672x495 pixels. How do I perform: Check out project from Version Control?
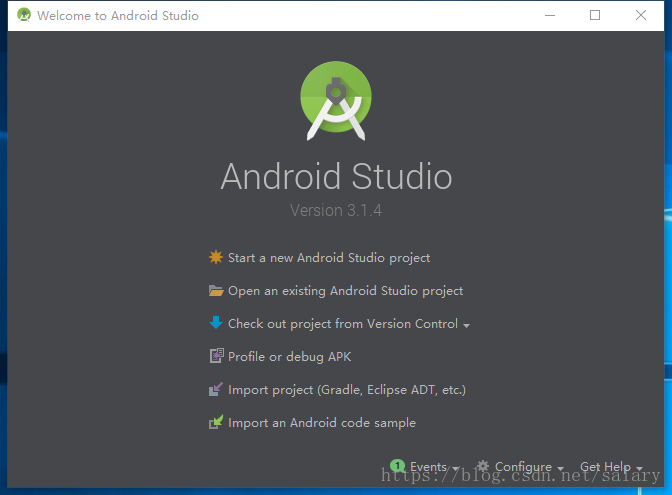343,324
